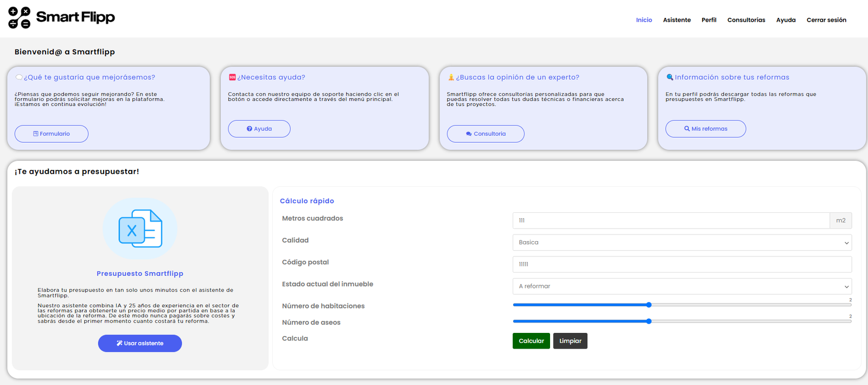Viewport: 868px width, 385px height.
Task: Open Mis reformas button
Action: pyautogui.click(x=706, y=129)
